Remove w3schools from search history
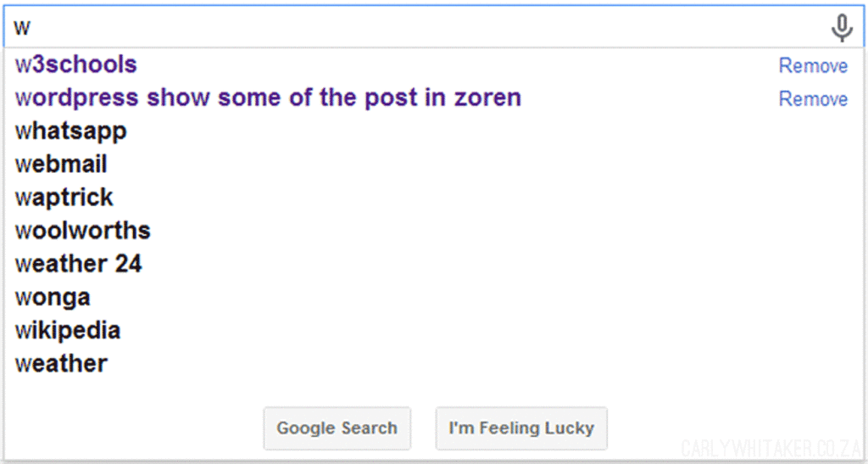 tap(813, 66)
